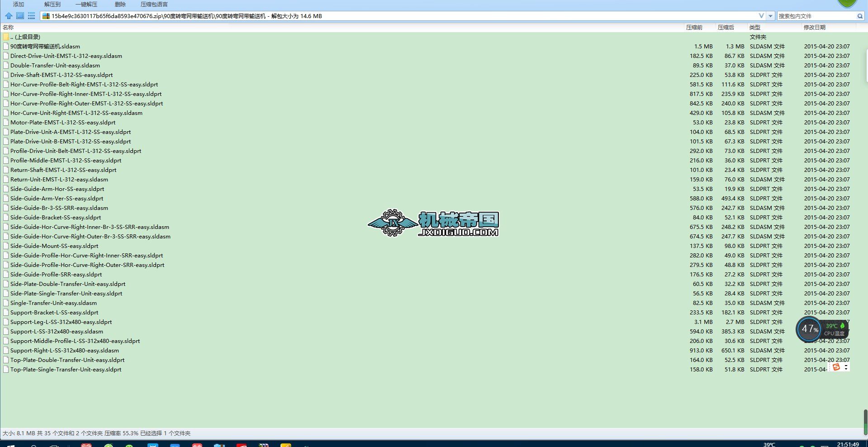The height and width of the screenshot is (447, 868).
Task: Sort files by the 压缩前 column header
Action: [694, 28]
